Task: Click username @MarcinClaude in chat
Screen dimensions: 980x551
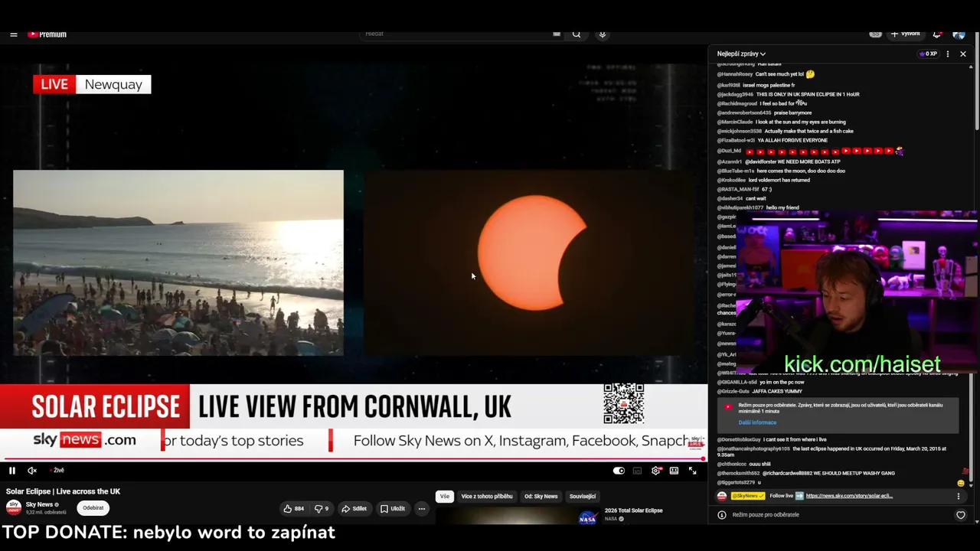Action: [x=735, y=122]
